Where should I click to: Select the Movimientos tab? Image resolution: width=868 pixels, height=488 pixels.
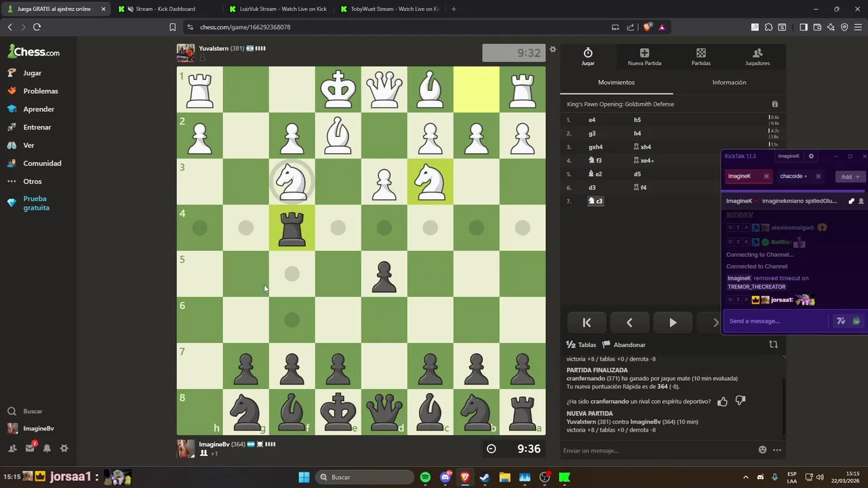(616, 82)
